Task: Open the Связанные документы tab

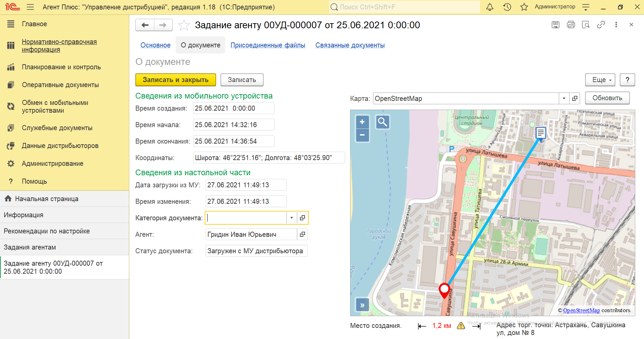Action: pyautogui.click(x=350, y=45)
